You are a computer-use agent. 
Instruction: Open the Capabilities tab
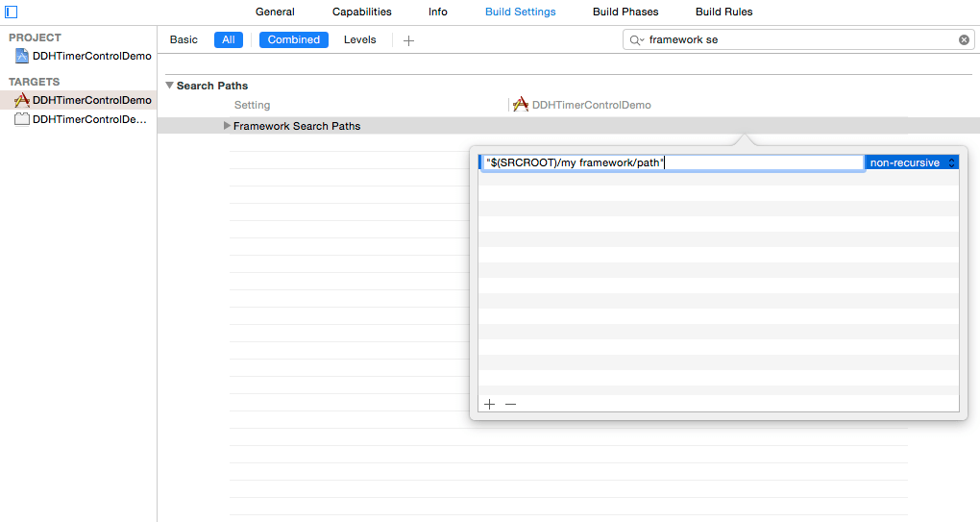[x=362, y=12]
